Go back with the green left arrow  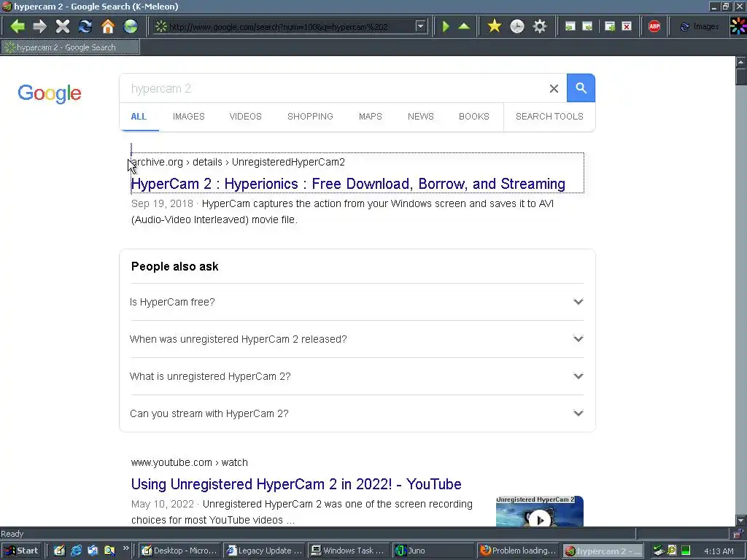[x=18, y=26]
